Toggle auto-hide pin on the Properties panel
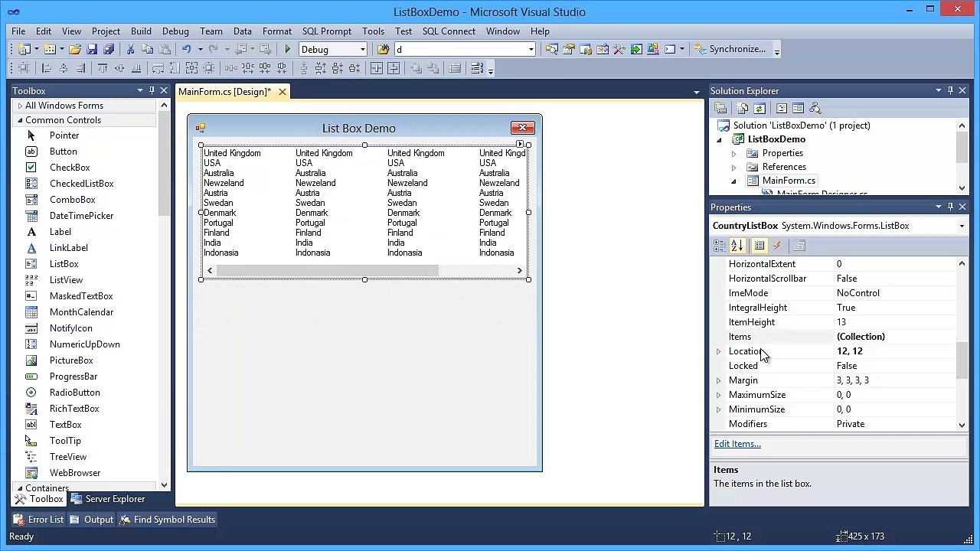 click(x=950, y=207)
